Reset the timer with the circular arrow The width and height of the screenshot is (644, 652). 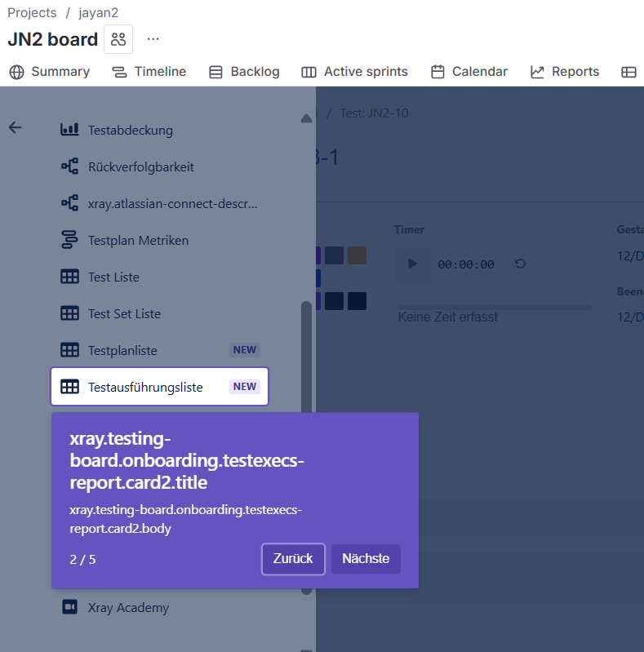point(520,264)
